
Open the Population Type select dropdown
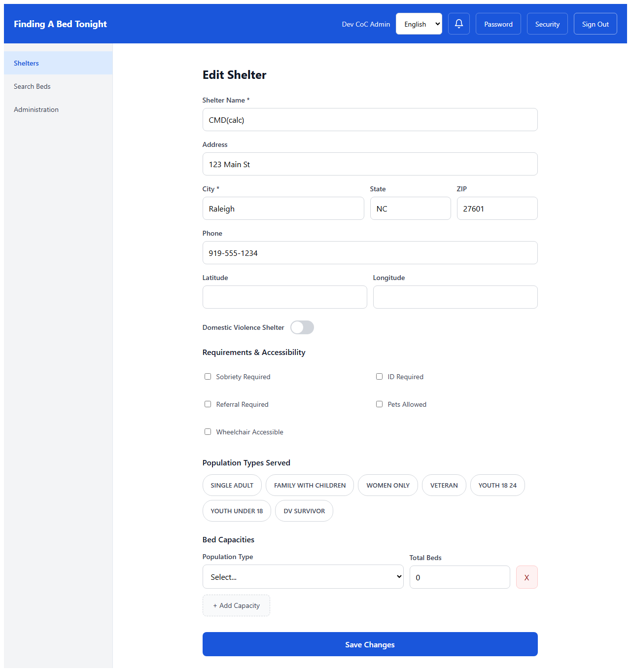pos(303,576)
